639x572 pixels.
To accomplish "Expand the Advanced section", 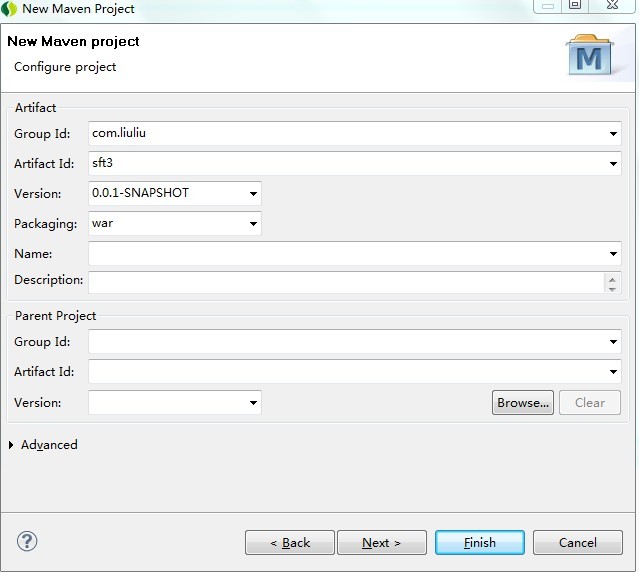I will click(11, 445).
